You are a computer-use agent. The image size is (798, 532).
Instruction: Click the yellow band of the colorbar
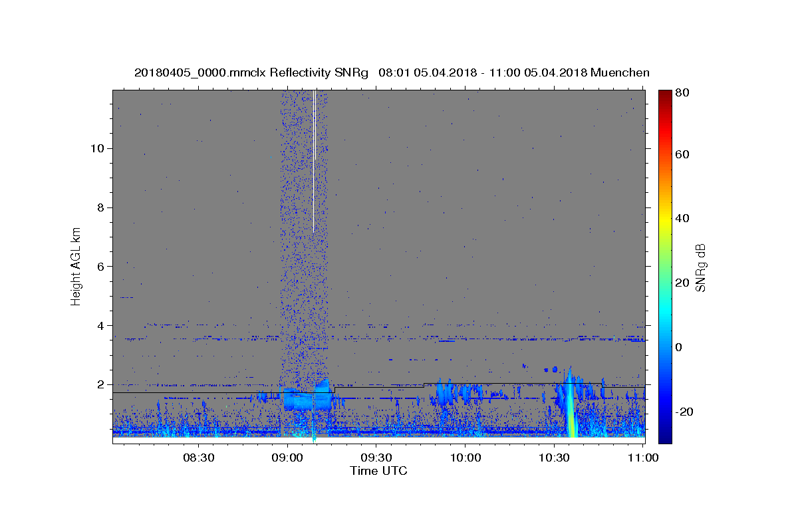[665, 221]
